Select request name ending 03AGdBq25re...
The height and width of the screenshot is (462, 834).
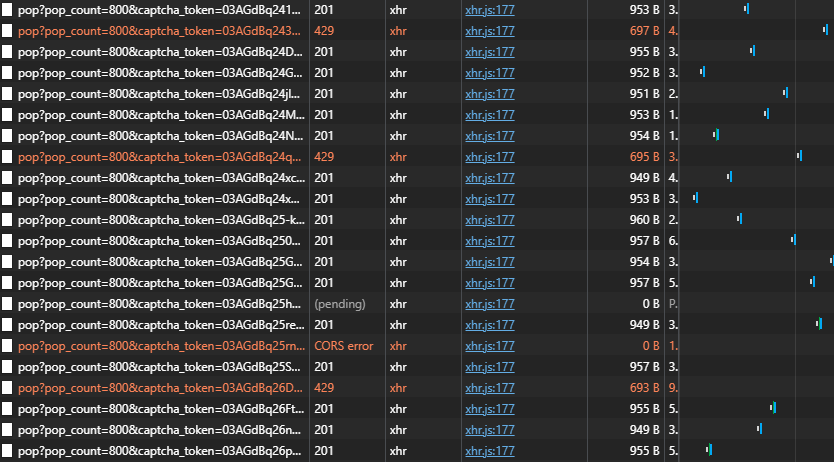161,325
